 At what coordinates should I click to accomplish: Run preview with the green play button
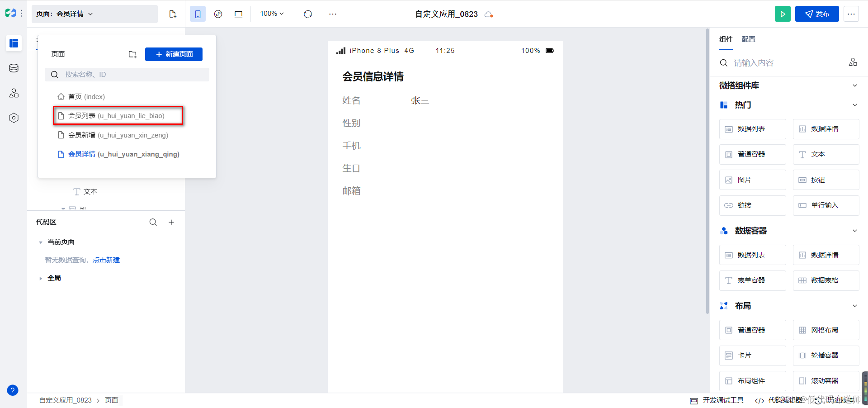click(783, 14)
